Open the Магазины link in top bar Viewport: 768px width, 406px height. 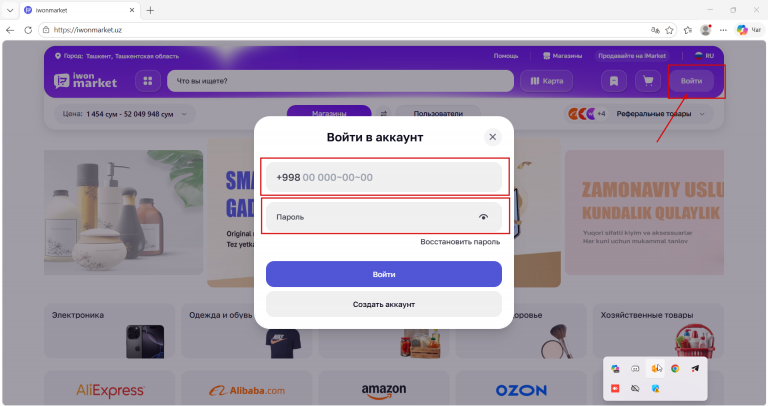tap(562, 56)
